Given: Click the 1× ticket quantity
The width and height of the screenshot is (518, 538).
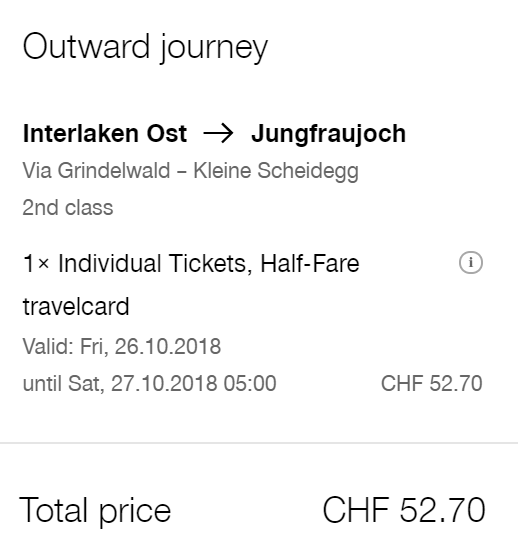Looking at the screenshot, I should coord(36,264).
